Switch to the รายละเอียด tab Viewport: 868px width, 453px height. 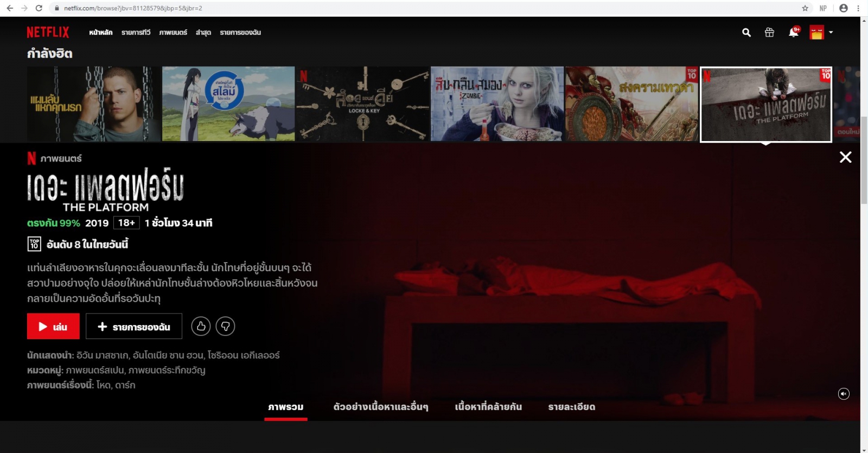tap(572, 407)
